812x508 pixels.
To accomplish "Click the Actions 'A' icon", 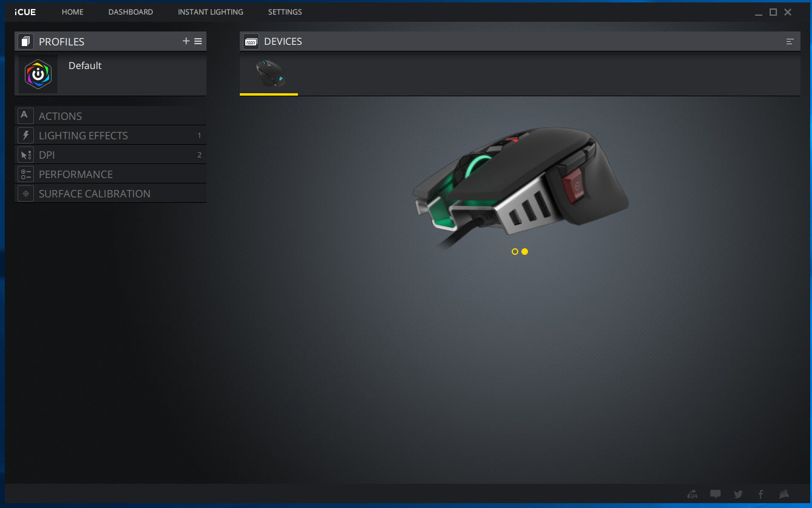I will tap(25, 116).
